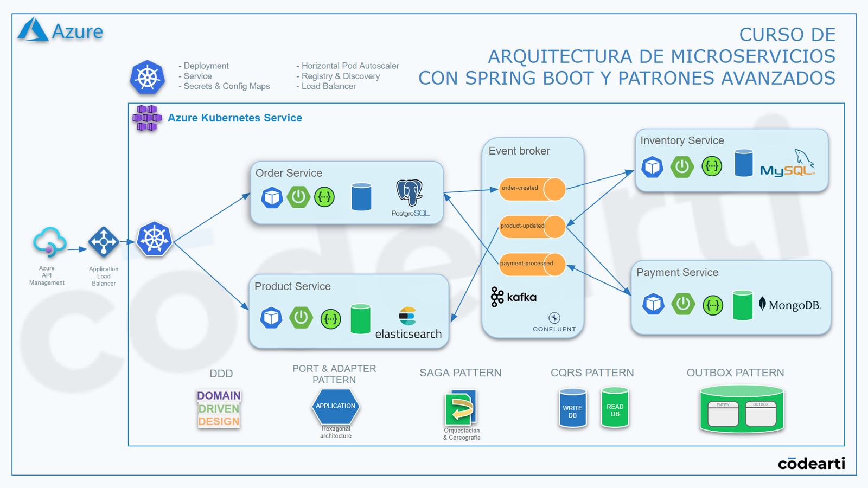Click Inventory Service OpenAPI braces icon
Image resolution: width=868 pixels, height=488 pixels.
[712, 166]
